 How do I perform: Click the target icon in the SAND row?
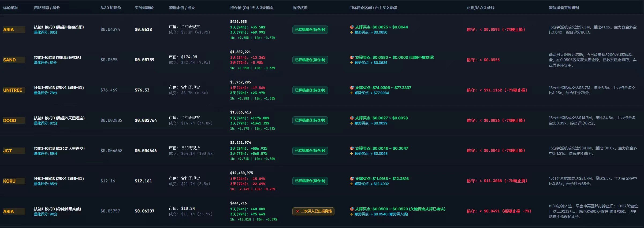352,57
